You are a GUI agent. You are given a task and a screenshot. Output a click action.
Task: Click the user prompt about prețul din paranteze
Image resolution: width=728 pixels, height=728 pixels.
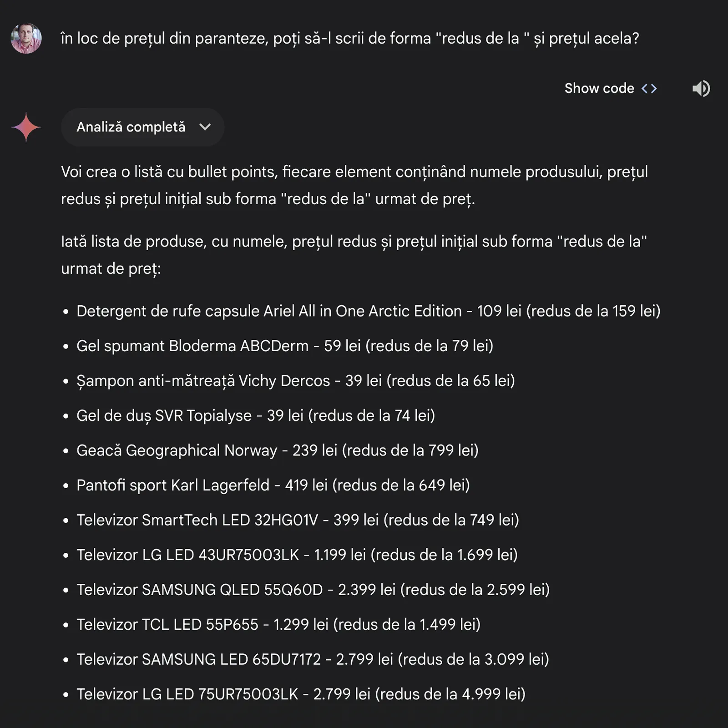(x=350, y=39)
